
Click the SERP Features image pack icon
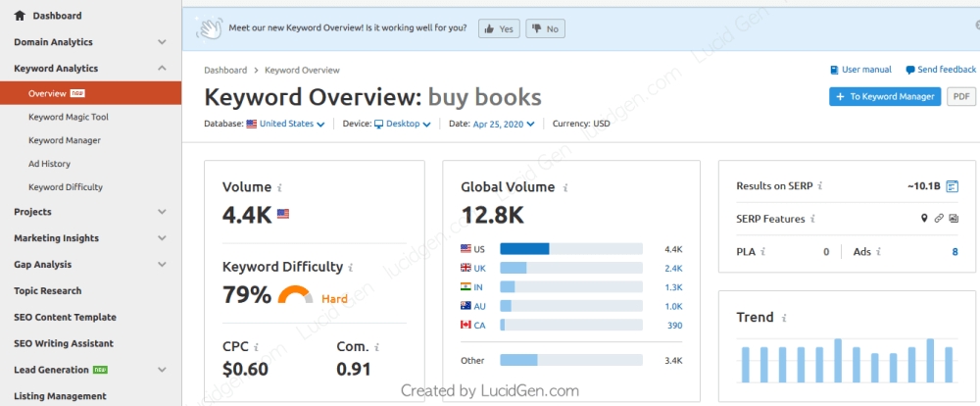click(x=954, y=219)
